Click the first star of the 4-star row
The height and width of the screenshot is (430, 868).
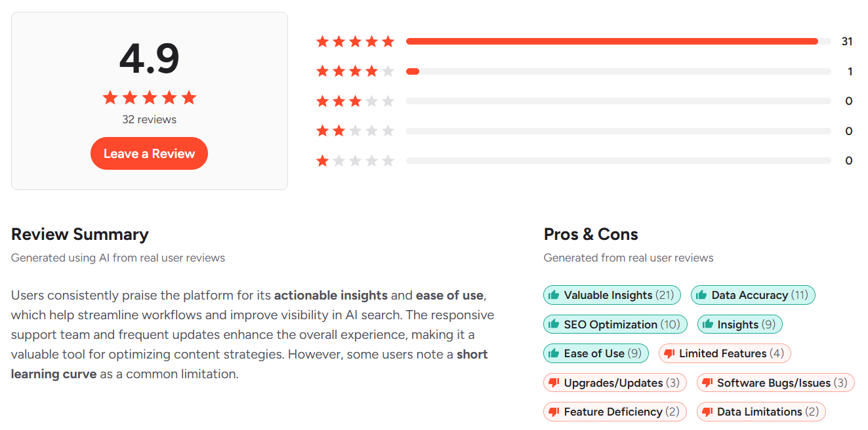click(322, 71)
